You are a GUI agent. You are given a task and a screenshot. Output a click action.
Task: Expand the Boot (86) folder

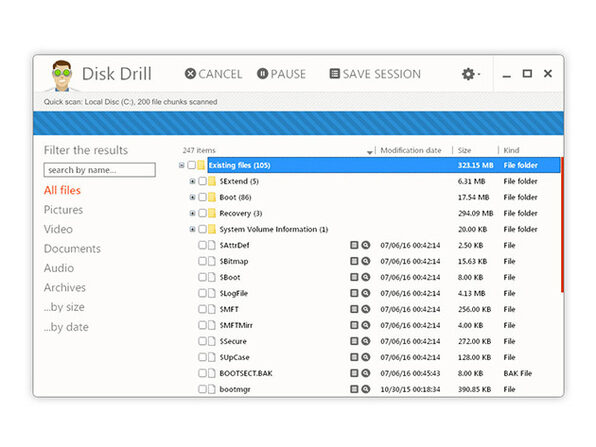pos(192,197)
